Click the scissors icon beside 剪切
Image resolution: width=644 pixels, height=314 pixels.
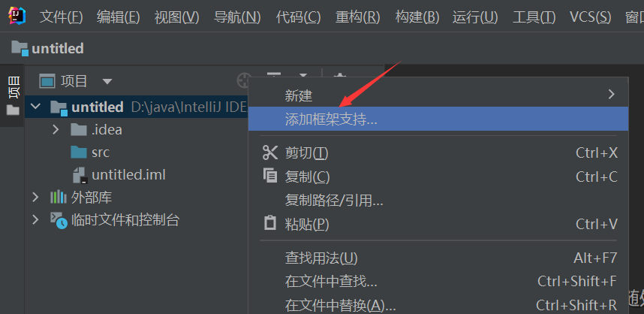(270, 153)
